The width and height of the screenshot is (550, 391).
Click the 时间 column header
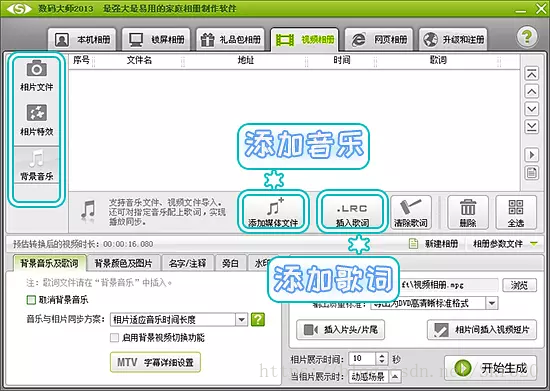point(342,60)
